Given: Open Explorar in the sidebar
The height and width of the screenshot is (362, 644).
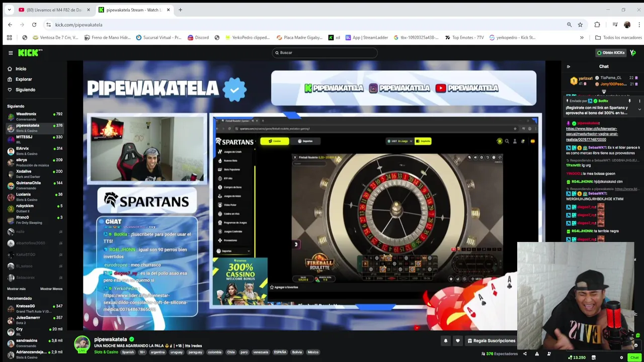Looking at the screenshot, I should (x=20, y=79).
